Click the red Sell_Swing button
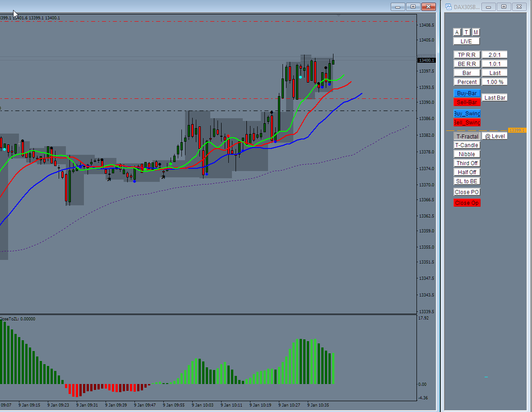Screen dimensions: 532x412 [x=467, y=122]
